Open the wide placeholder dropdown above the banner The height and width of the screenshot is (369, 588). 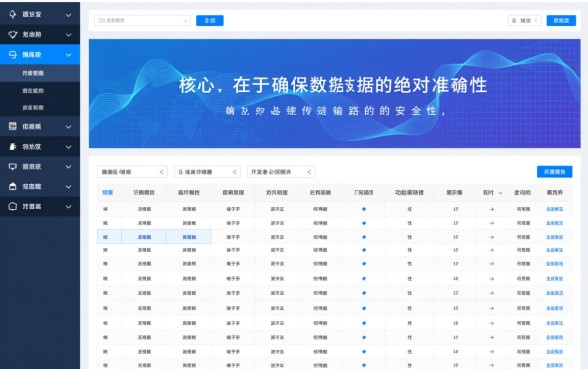point(142,21)
